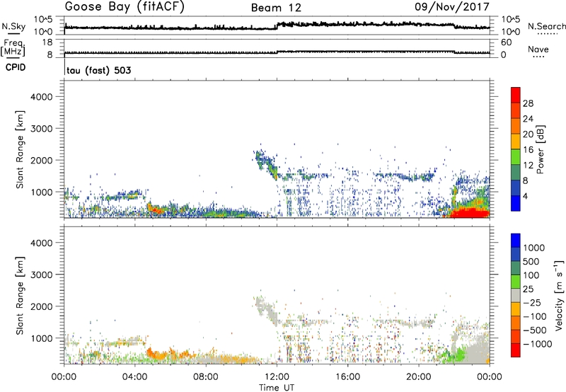Click the '08:00' time tick label
The image size is (566, 392).
[x=206, y=377]
